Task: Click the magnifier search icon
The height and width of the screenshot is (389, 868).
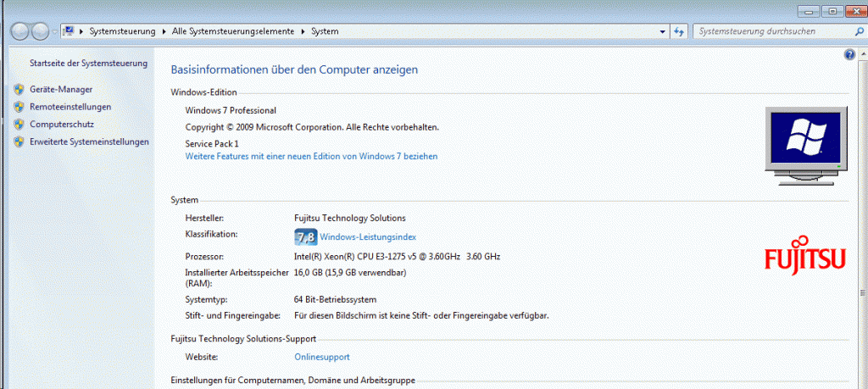Action: pyautogui.click(x=859, y=32)
